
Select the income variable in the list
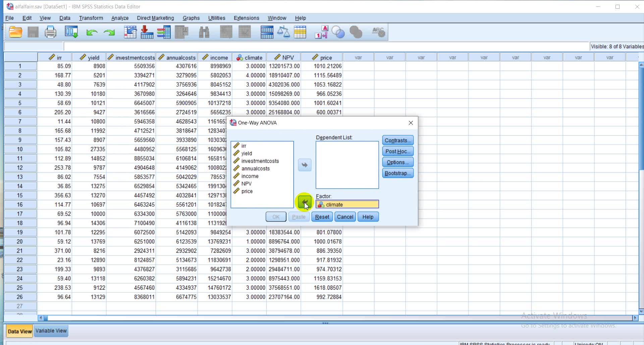(x=250, y=176)
